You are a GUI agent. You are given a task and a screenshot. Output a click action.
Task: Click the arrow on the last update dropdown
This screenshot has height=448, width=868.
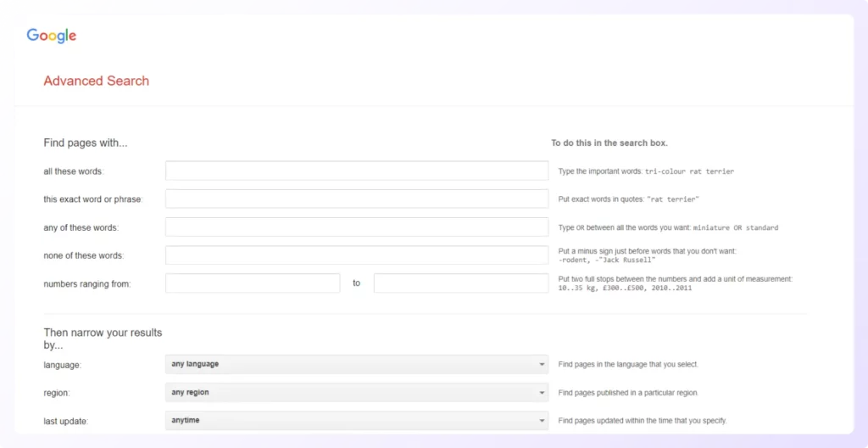click(x=542, y=421)
